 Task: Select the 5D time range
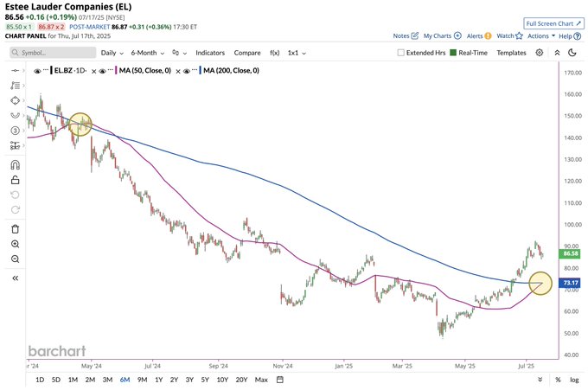(x=56, y=380)
